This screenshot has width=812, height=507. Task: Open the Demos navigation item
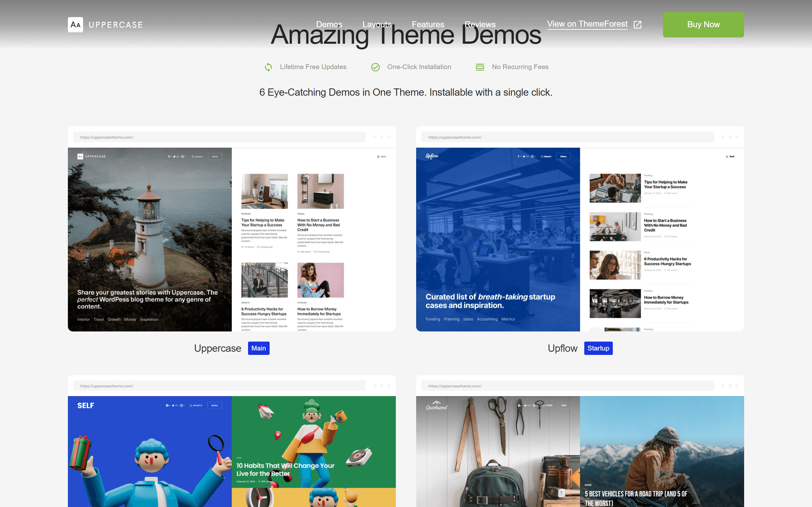[x=329, y=24]
